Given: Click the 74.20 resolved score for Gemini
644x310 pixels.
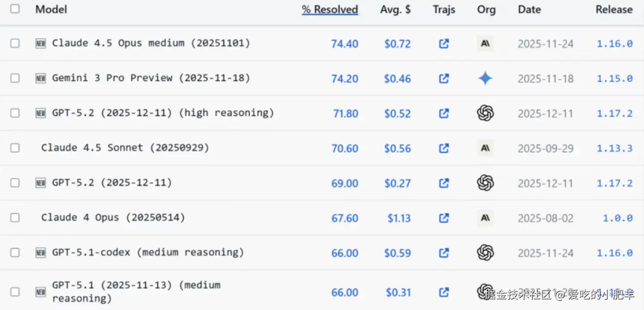Looking at the screenshot, I should click(x=344, y=79).
